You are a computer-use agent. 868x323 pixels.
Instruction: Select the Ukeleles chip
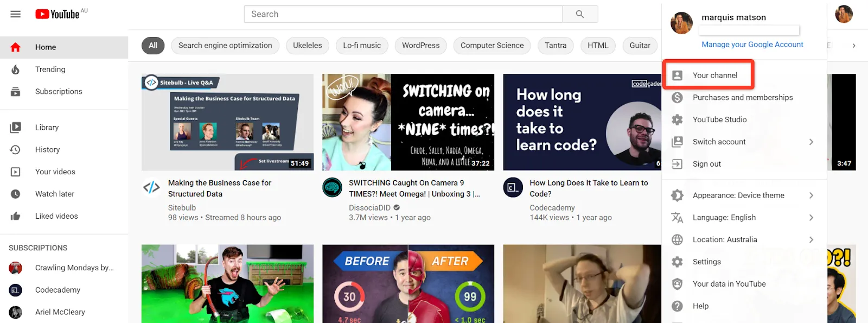tap(308, 46)
